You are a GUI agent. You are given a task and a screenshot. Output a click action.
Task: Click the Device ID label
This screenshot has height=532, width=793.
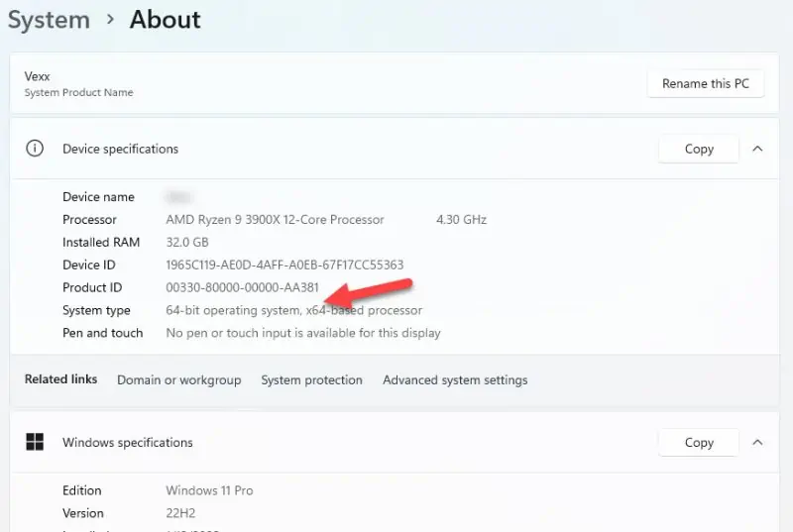click(89, 266)
